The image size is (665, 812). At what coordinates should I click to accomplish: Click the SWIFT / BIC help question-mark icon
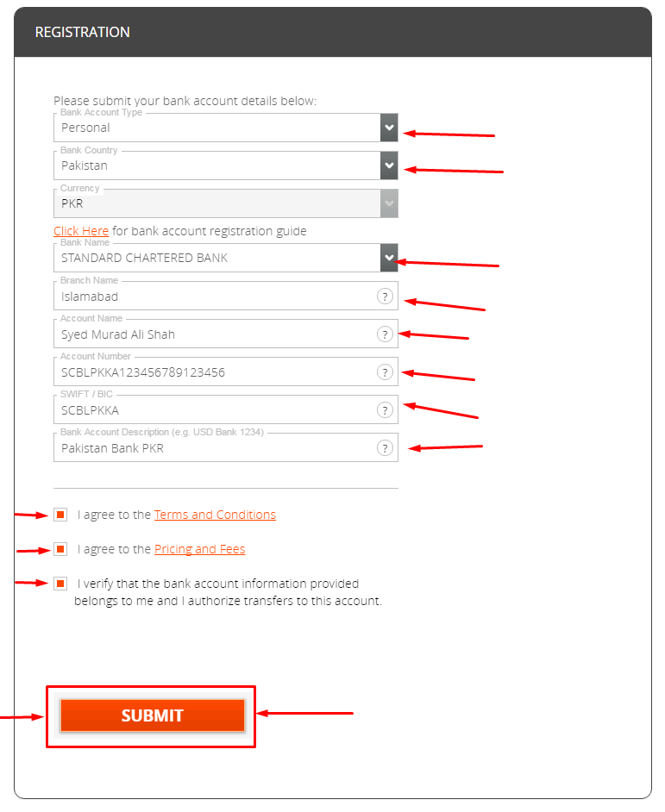pos(385,410)
